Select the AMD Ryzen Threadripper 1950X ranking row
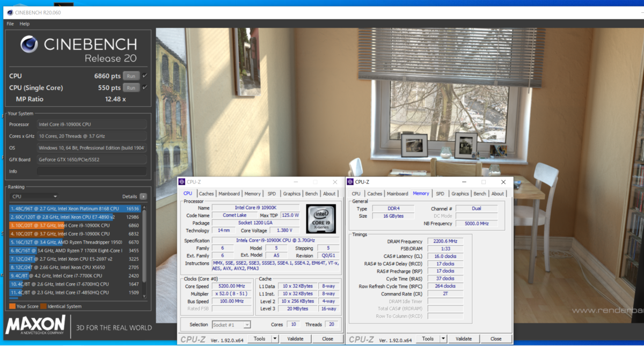644x346 pixels. 75,242
